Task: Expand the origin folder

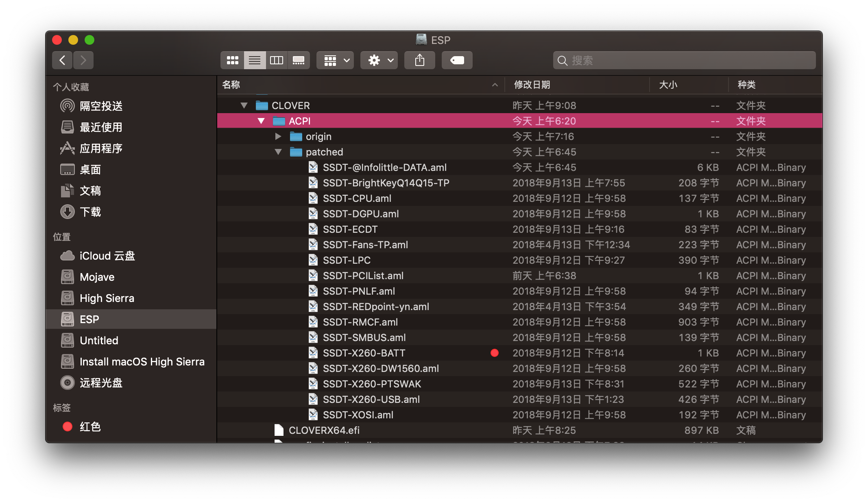Action: pyautogui.click(x=278, y=137)
